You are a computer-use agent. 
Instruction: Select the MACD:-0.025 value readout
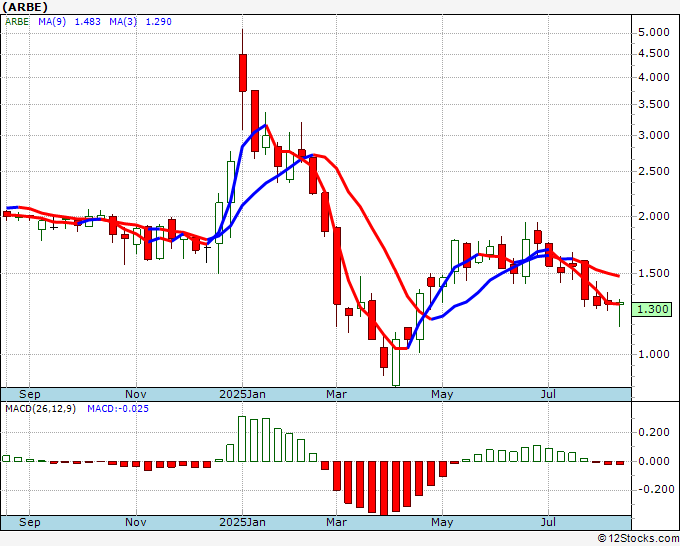[118, 409]
